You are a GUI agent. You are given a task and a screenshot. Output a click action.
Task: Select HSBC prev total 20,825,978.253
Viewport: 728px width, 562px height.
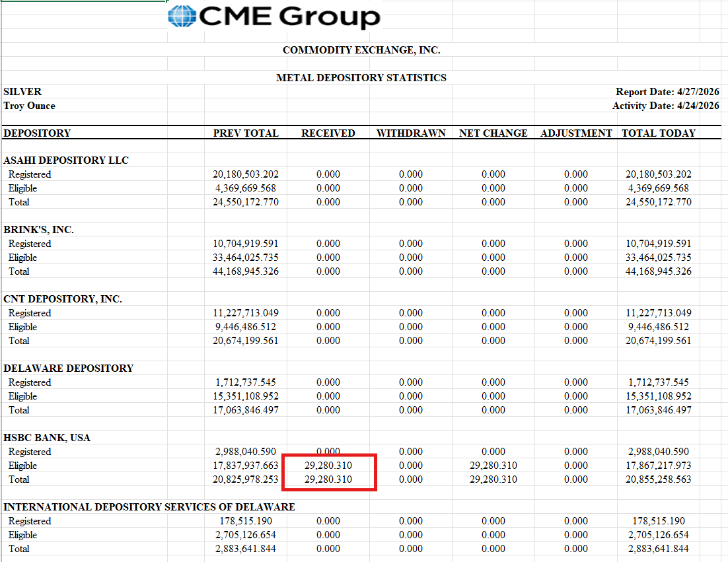246,479
